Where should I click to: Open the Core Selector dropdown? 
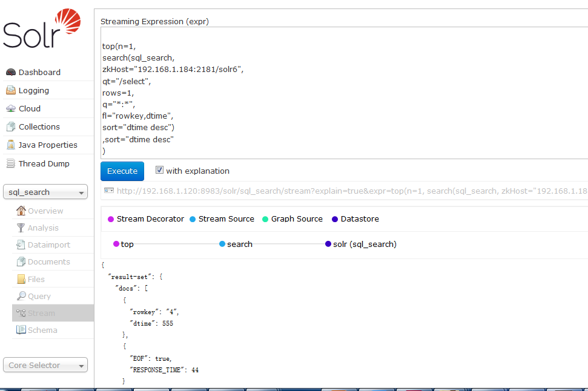[x=45, y=365]
